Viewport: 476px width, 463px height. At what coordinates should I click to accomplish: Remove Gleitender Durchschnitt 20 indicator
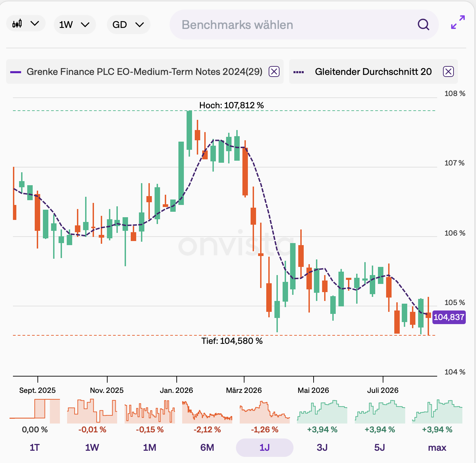pos(448,71)
